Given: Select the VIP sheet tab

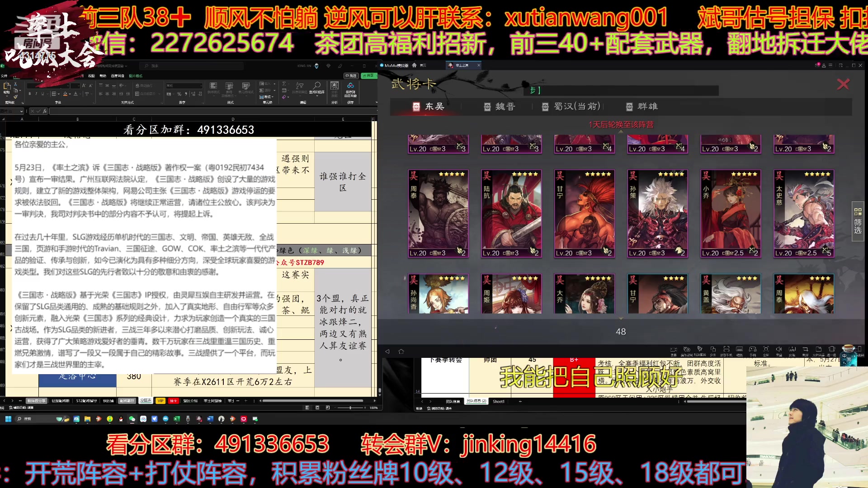Looking at the screenshot, I should 160,401.
